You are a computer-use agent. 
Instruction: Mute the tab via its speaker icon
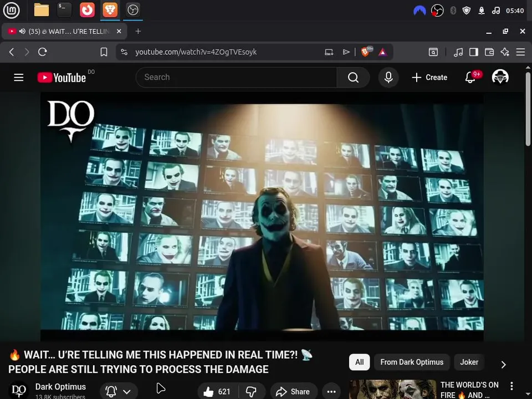[x=22, y=31]
